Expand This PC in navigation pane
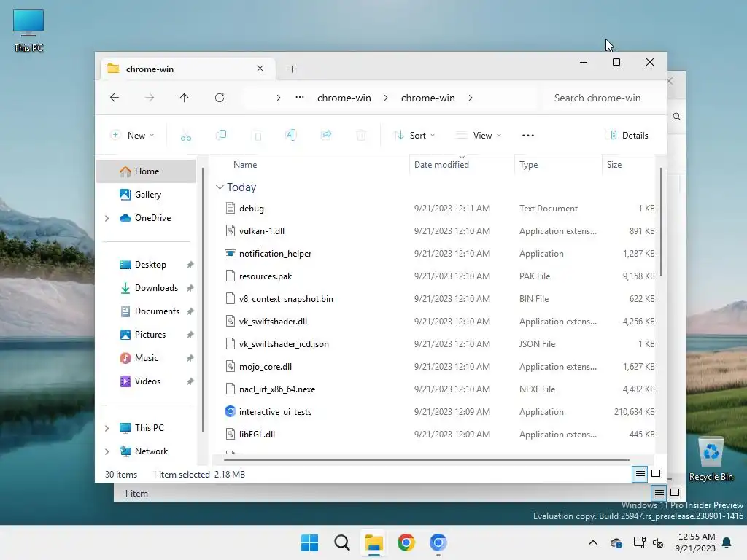This screenshot has width=747, height=560. [107, 428]
